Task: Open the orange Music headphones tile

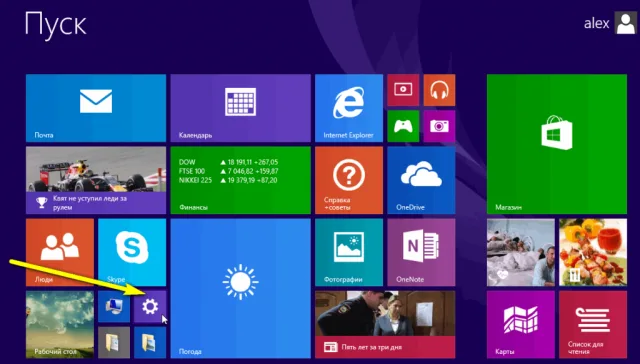Action: click(x=439, y=90)
